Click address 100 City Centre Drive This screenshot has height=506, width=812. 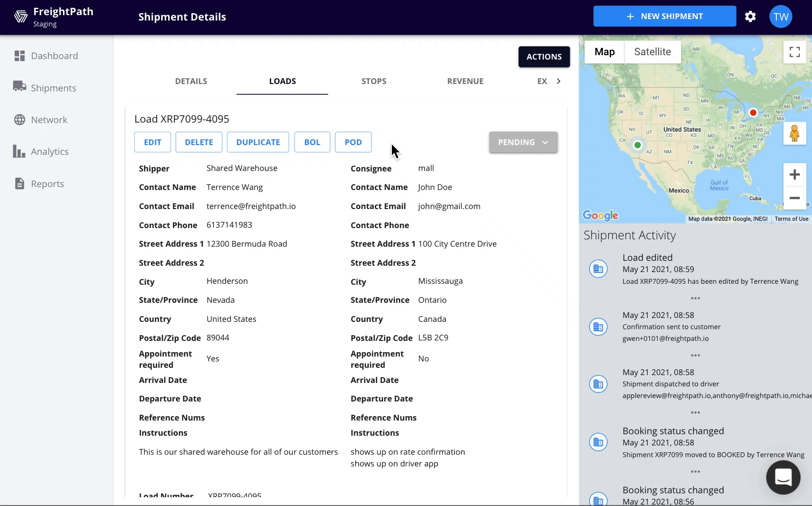(x=457, y=244)
